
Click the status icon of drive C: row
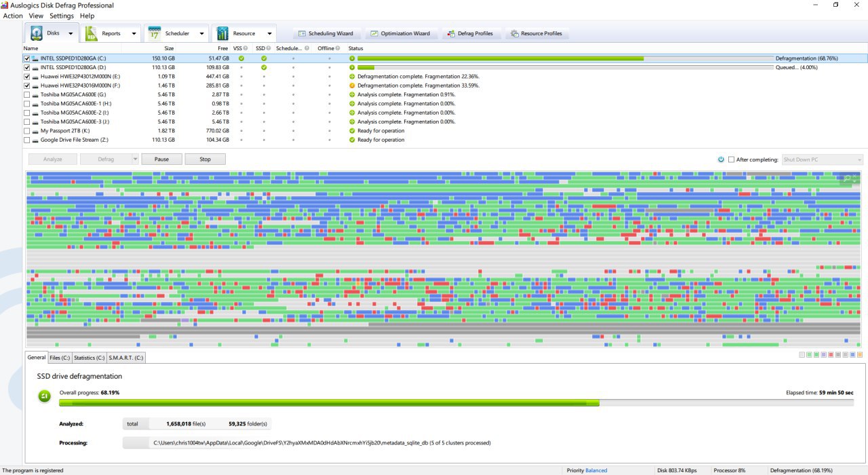point(352,58)
